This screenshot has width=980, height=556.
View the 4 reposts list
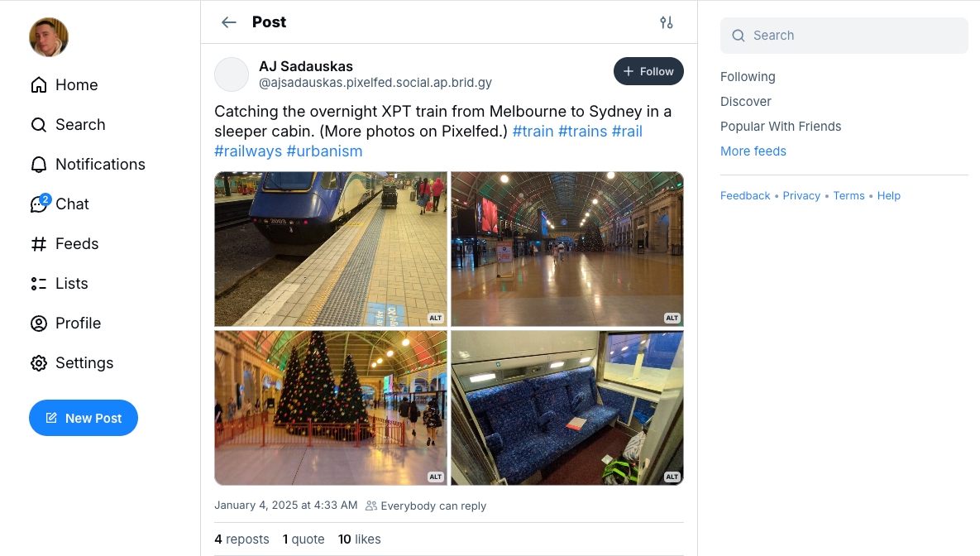point(241,539)
